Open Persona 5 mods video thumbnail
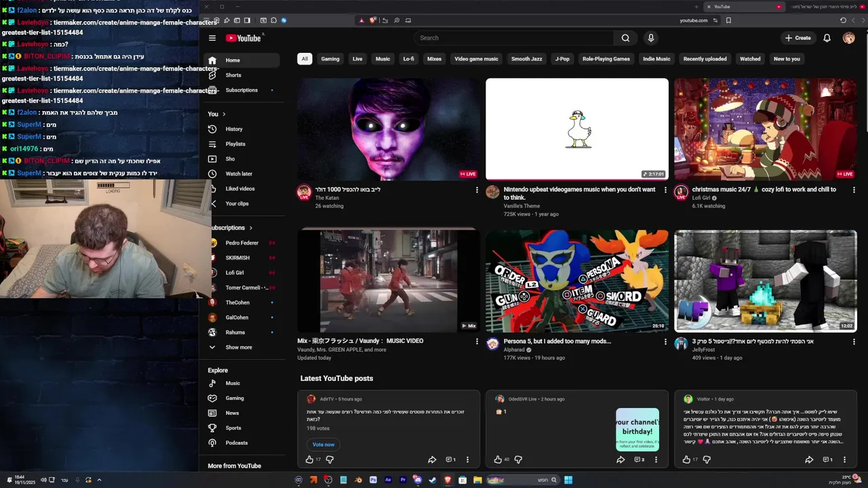The width and height of the screenshot is (868, 488). (x=577, y=281)
